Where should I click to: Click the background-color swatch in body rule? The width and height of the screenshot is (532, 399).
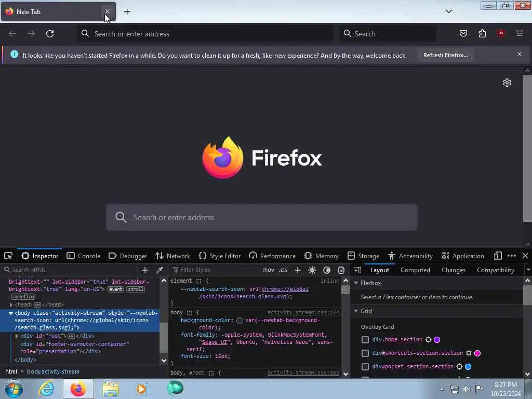coord(240,321)
